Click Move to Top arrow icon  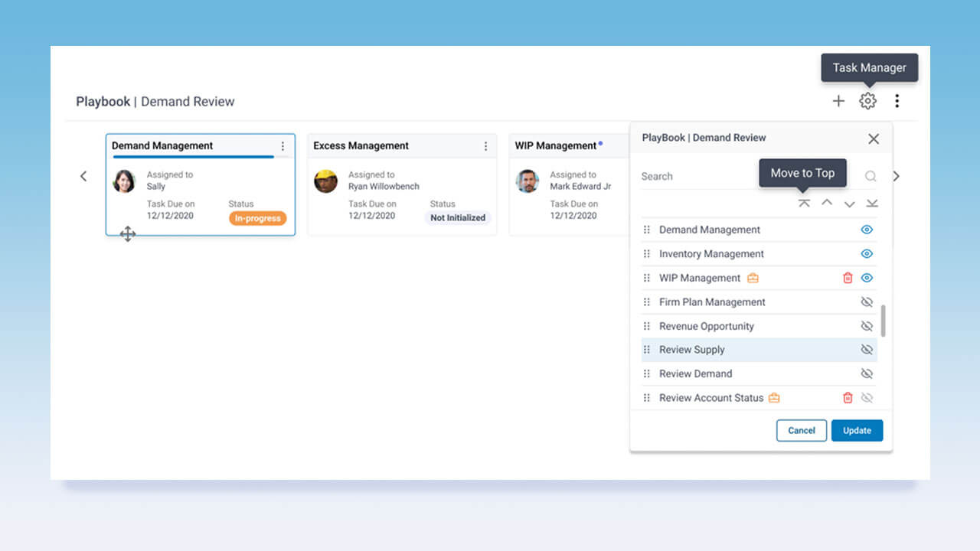pos(804,204)
